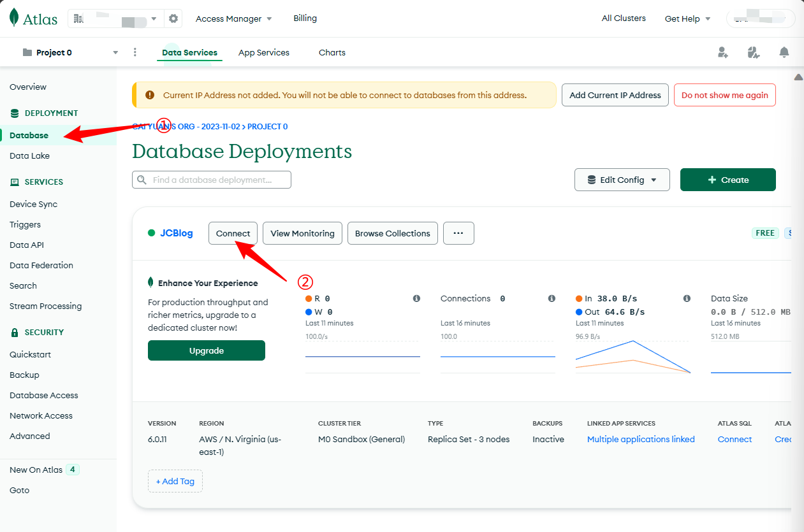The width and height of the screenshot is (804, 532).
Task: Open the Access Manager dropdown
Action: (233, 18)
